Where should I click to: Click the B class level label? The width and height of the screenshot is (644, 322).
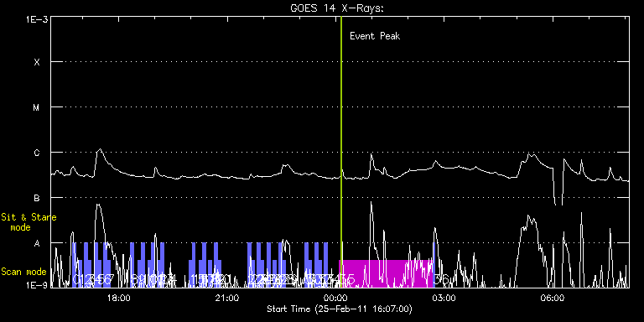click(x=37, y=198)
